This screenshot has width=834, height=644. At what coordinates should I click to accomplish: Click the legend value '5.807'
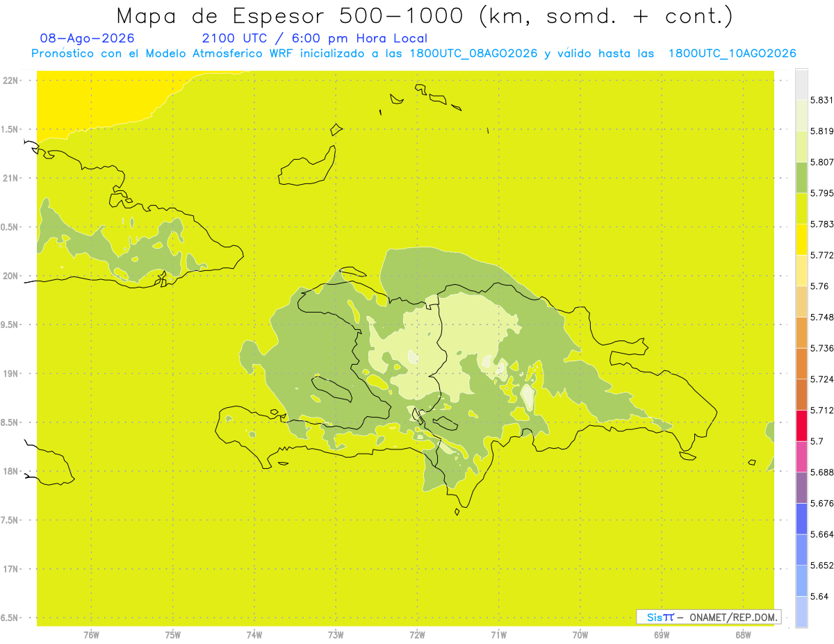tap(821, 162)
